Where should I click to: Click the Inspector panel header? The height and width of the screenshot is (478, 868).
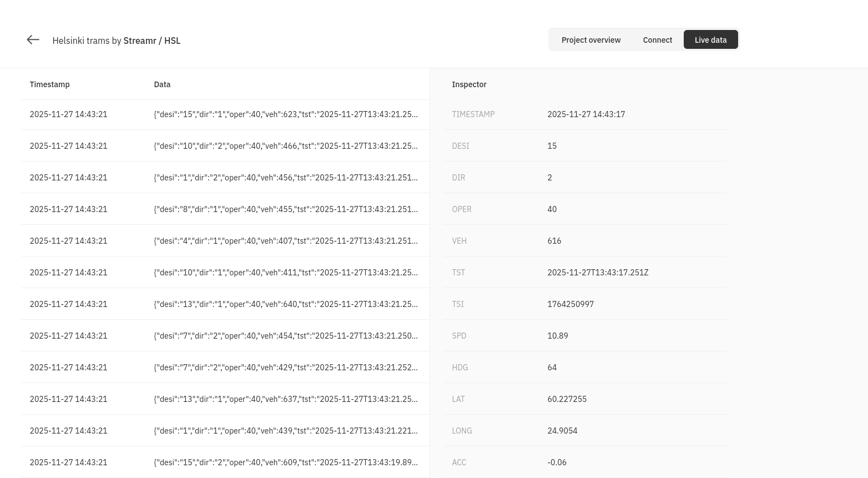click(469, 84)
